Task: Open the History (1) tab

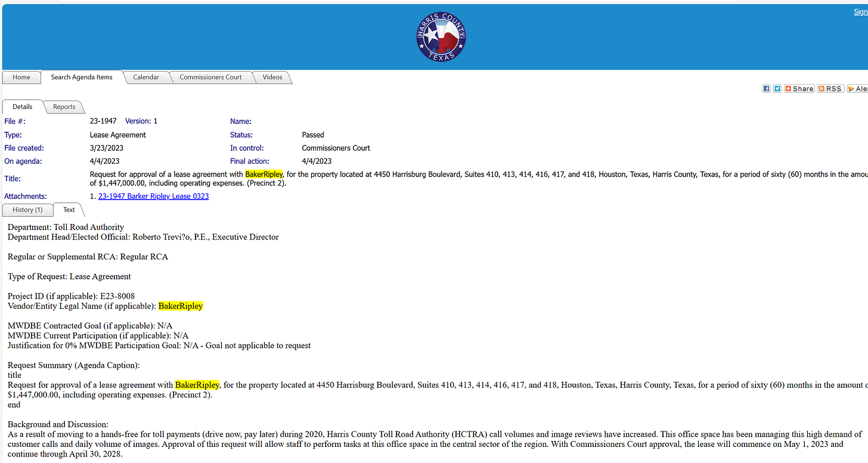Action: tap(27, 210)
